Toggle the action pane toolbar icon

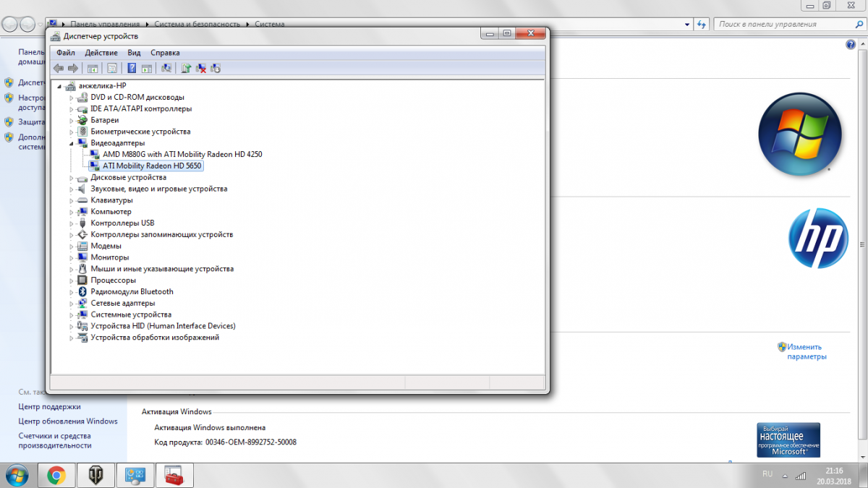[146, 68]
